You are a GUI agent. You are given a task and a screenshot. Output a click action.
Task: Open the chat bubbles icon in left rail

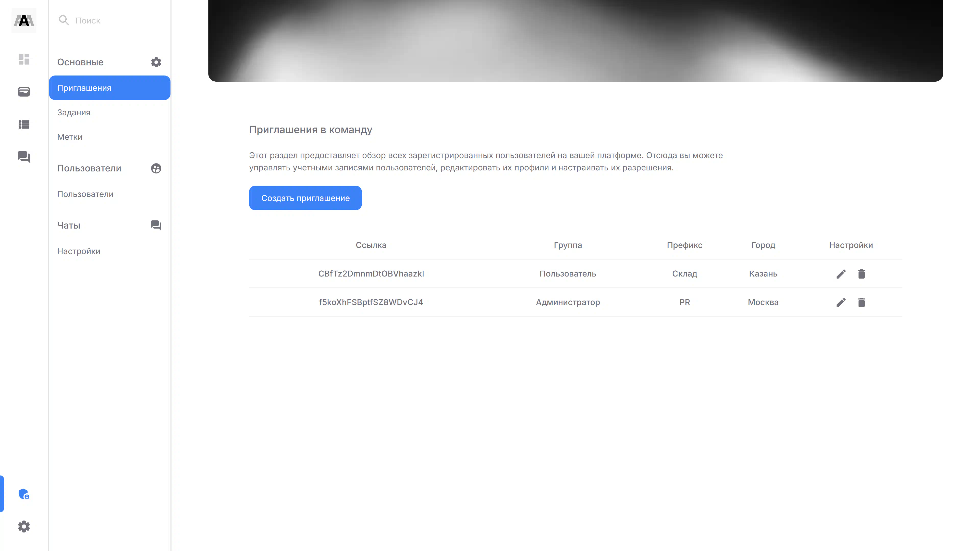pos(23,157)
